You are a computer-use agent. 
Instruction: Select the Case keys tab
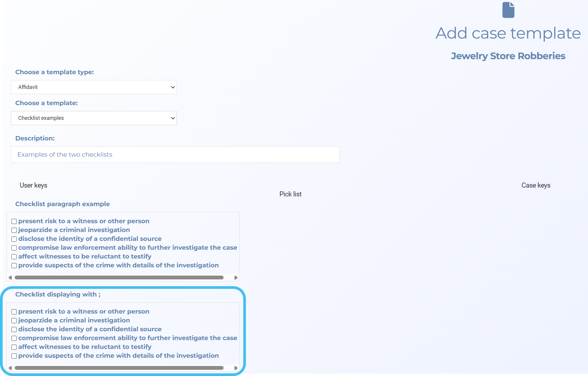536,185
